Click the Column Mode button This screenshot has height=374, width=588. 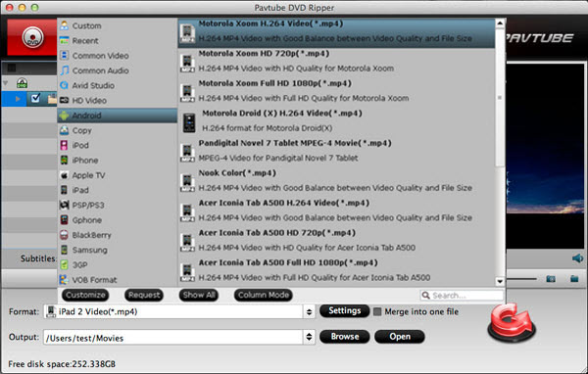(264, 295)
